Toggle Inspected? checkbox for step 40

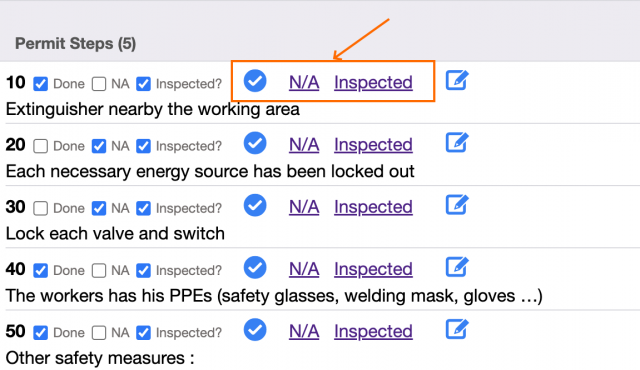pyautogui.click(x=143, y=270)
